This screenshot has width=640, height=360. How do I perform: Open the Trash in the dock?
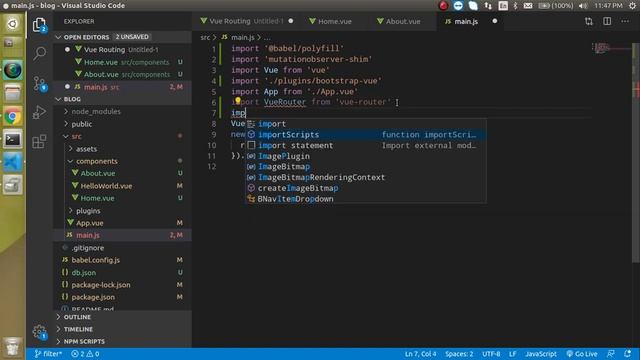13,347
